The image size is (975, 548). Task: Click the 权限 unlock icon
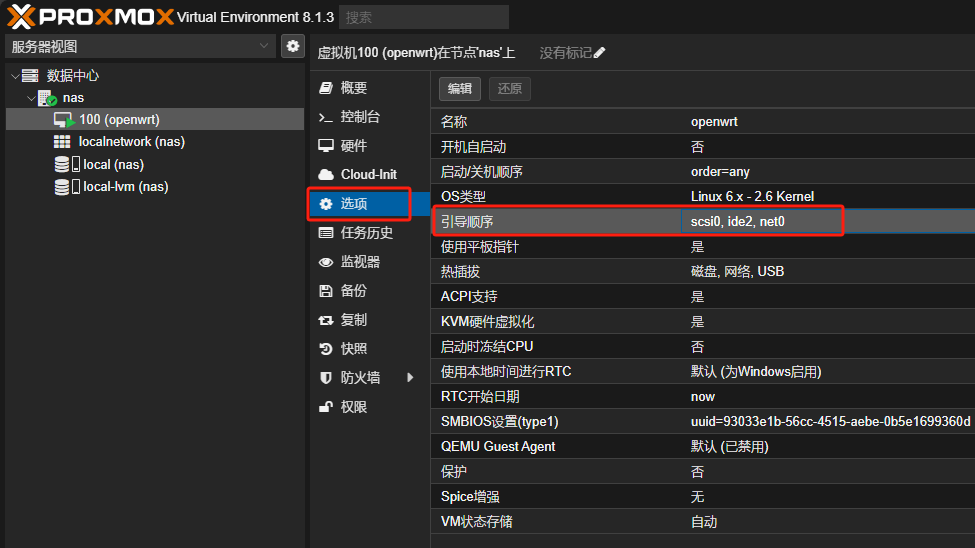pyautogui.click(x=326, y=407)
